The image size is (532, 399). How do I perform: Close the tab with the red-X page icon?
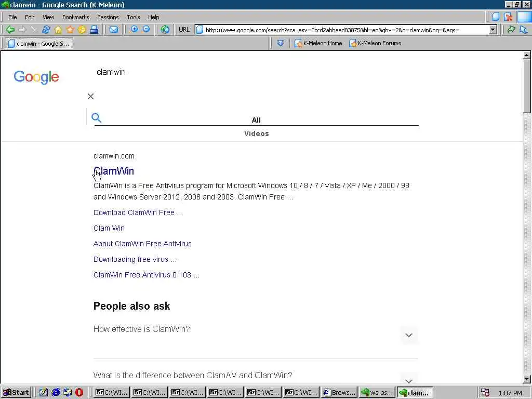(x=508, y=17)
